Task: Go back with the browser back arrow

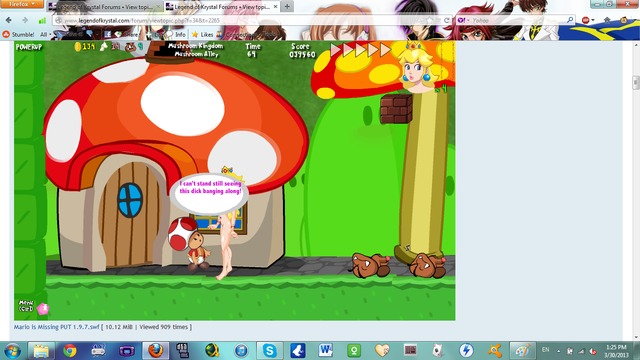Action: click(9, 20)
